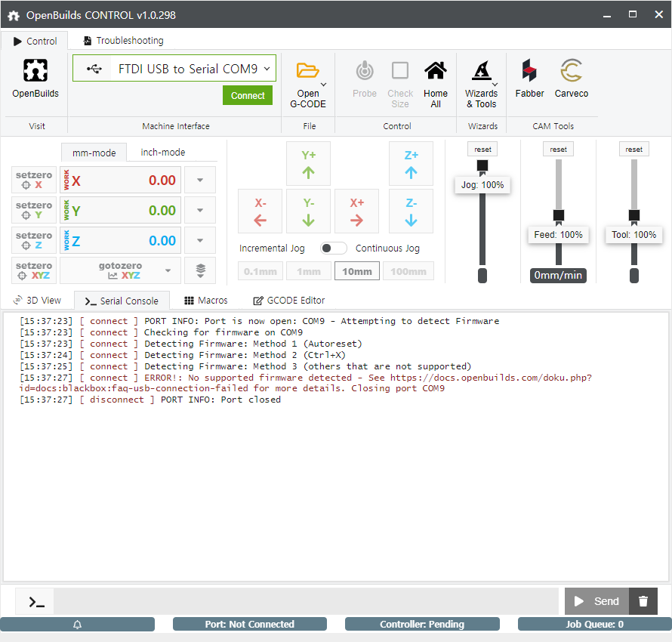Switch to the Serial Console tab
This screenshot has width=672, height=642.
122,301
